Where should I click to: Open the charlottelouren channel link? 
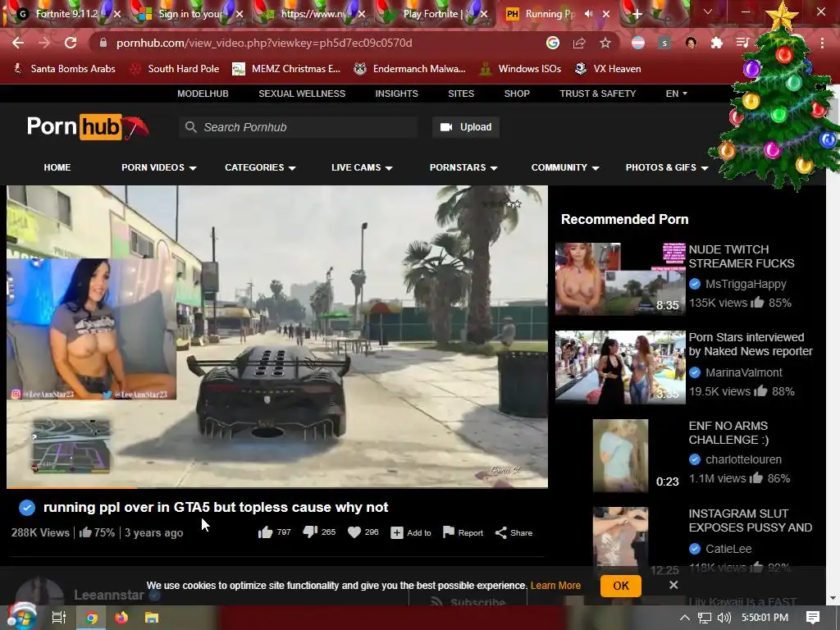pyautogui.click(x=743, y=459)
